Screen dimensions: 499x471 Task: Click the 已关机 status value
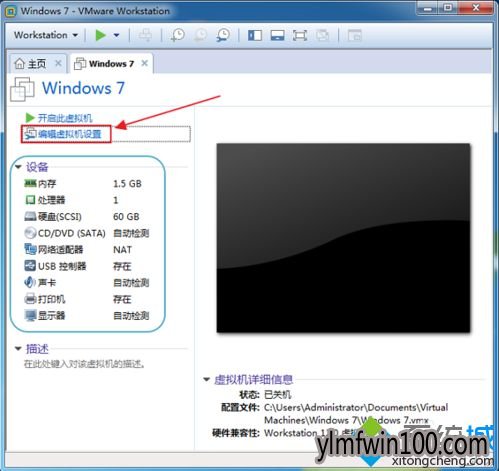pos(278,395)
